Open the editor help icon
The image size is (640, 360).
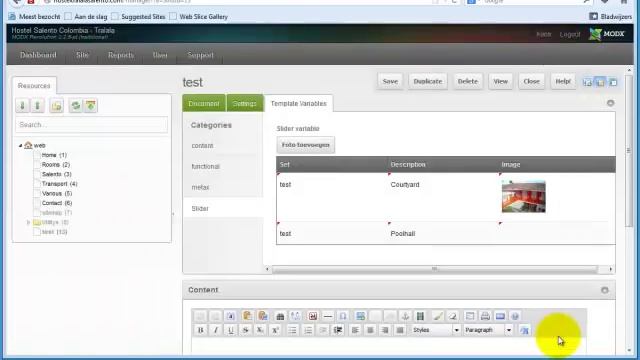[515, 316]
